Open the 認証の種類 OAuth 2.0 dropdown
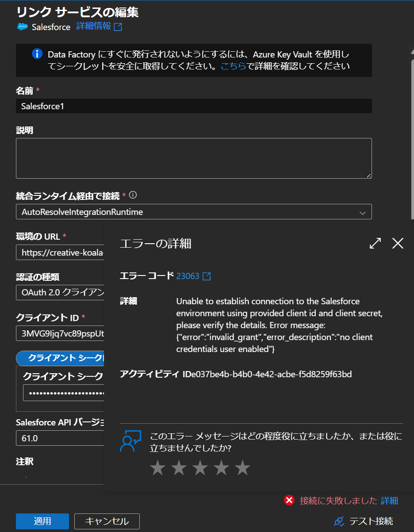This screenshot has height=532, width=414. tap(60, 292)
